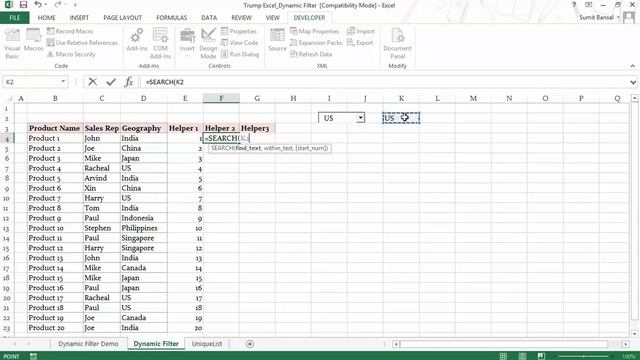Switch to Normal view in status bar
The height and width of the screenshot is (360, 640).
click(x=503, y=356)
